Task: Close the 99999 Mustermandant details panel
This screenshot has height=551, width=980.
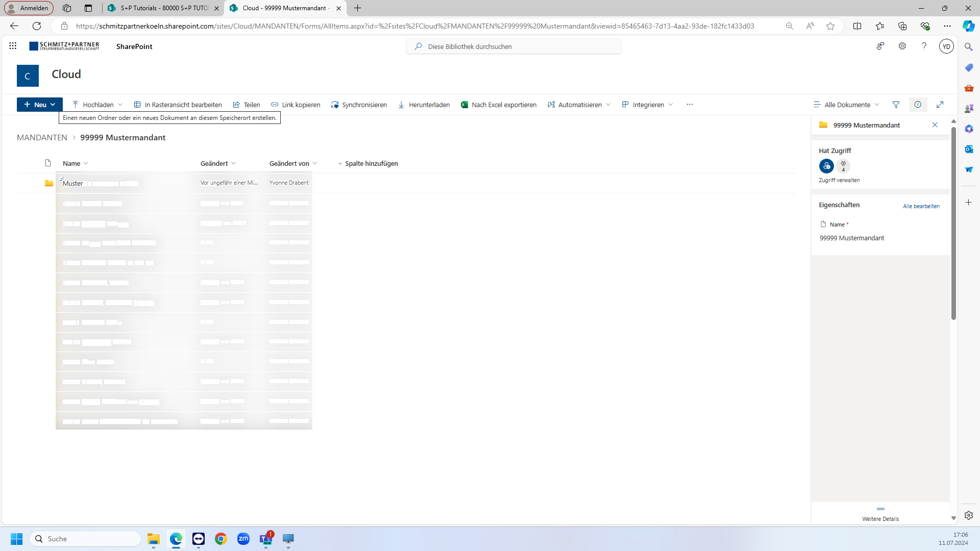Action: 935,125
